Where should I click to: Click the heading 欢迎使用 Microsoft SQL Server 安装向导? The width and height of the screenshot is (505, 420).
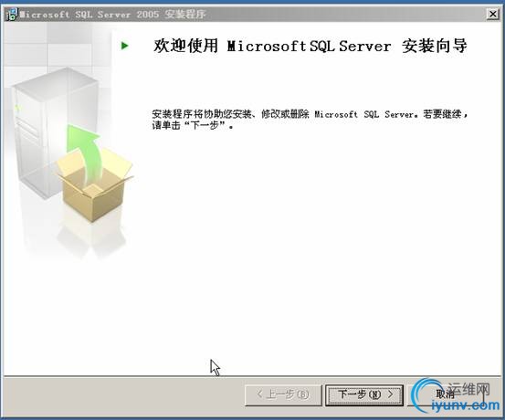coord(310,46)
